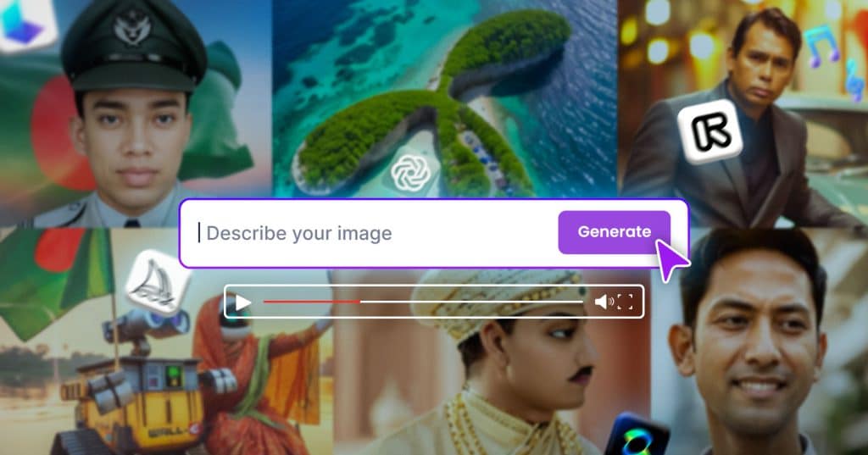Open the officer in green cap image

[136, 114]
